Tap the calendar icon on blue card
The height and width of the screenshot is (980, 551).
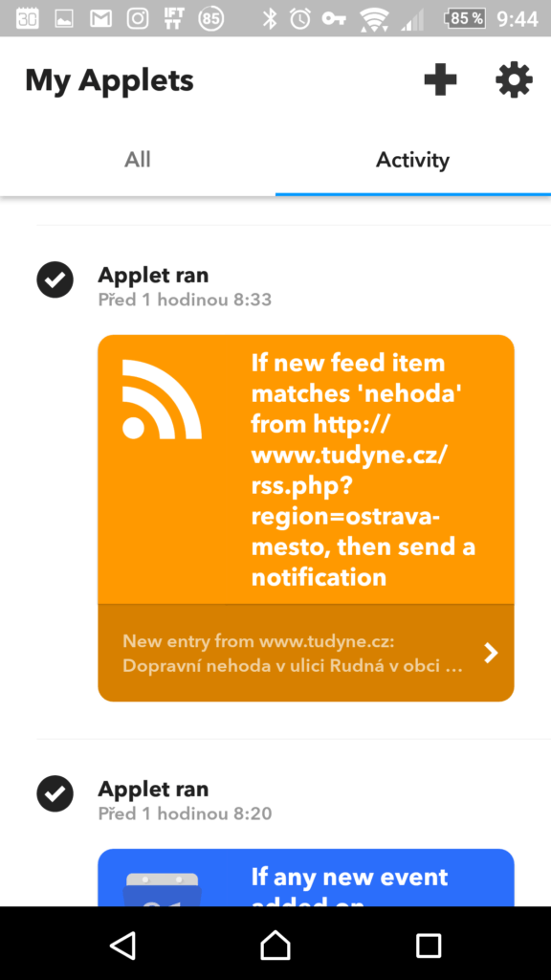coord(162,889)
